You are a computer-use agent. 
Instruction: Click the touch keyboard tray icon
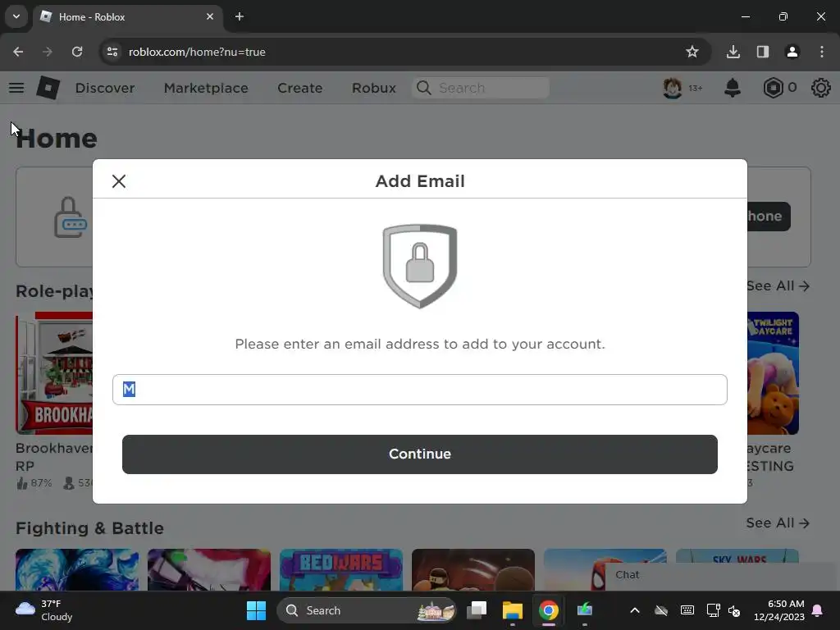coord(687,610)
